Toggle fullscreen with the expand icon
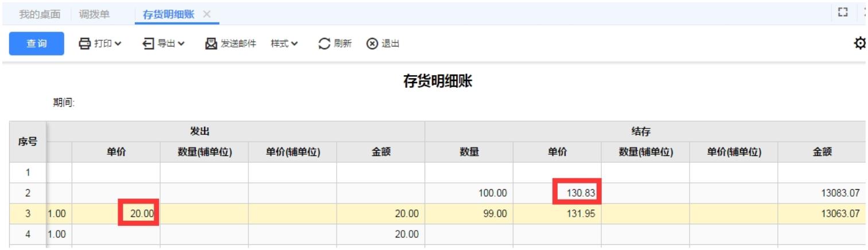The height and width of the screenshot is (250, 868). click(842, 13)
